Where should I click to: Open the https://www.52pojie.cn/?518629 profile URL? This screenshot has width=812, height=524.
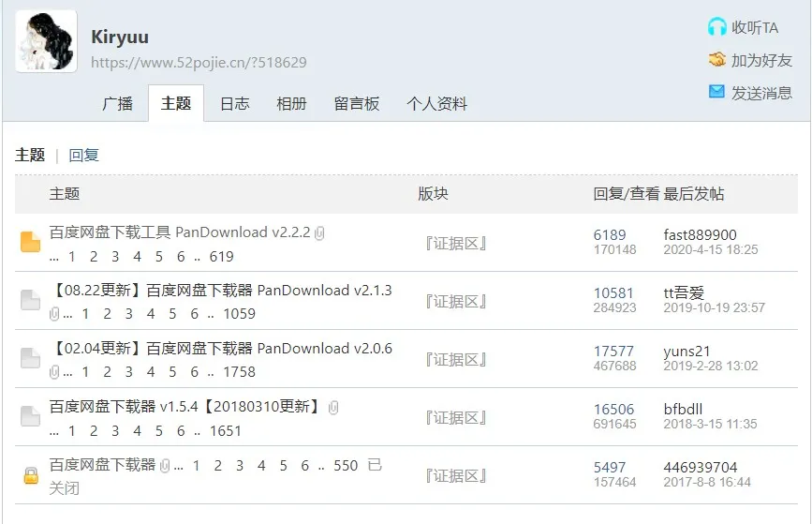click(x=199, y=63)
